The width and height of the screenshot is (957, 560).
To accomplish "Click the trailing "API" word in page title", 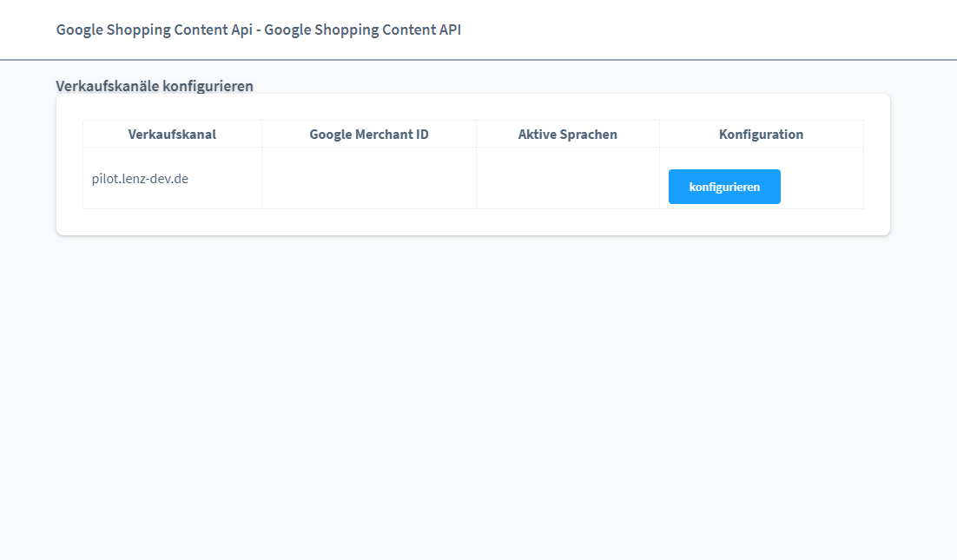I will click(x=448, y=30).
